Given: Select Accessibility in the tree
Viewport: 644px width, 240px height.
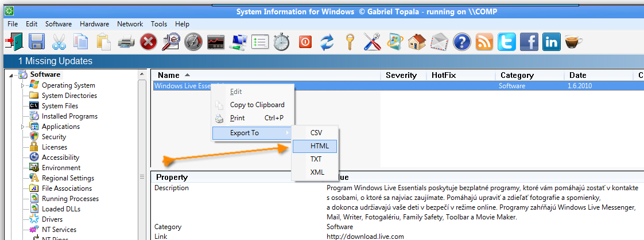Looking at the screenshot, I should click(60, 158).
